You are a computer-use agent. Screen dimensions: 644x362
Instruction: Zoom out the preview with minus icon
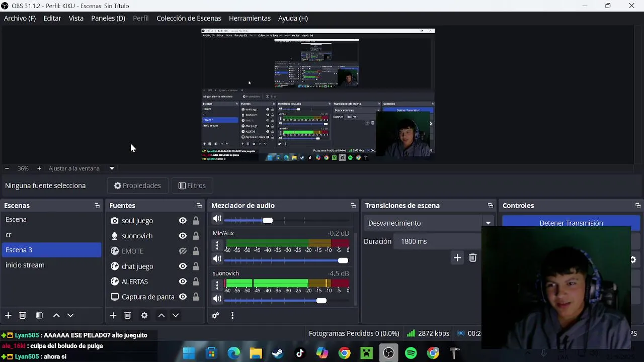(x=7, y=168)
